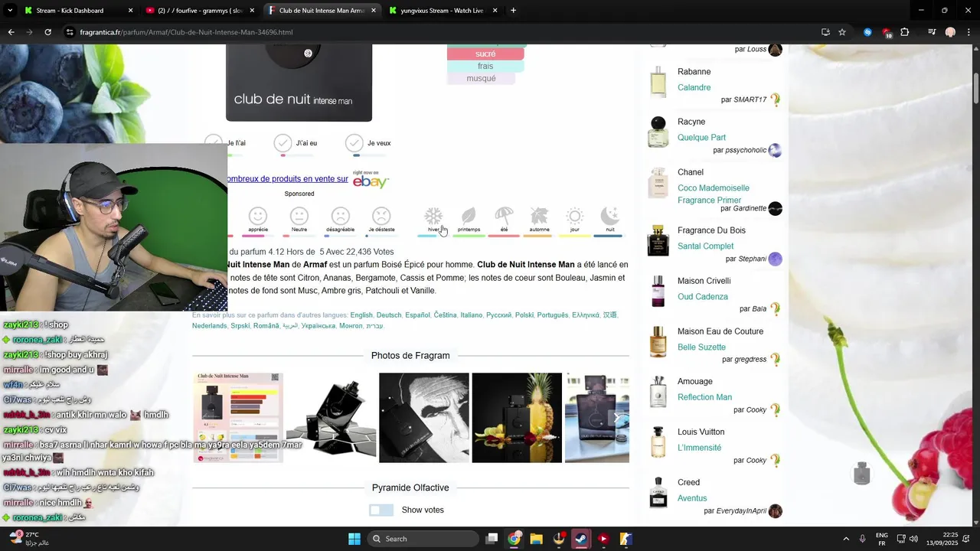The image size is (980, 551).
Task: Open the Chrome three-dot menu
Action: (968, 32)
